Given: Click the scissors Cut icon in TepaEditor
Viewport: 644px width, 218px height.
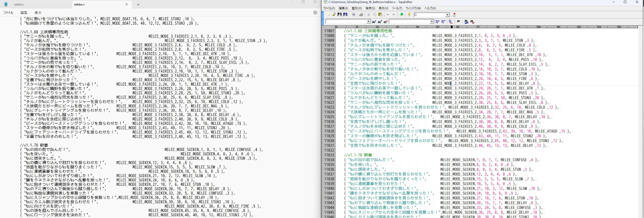Looking at the screenshot, I should click(x=369, y=15).
